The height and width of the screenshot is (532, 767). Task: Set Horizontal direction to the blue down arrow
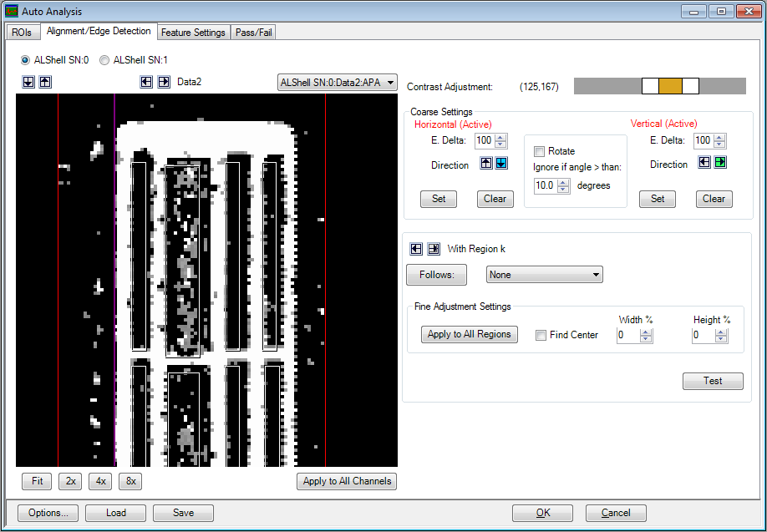(501, 164)
